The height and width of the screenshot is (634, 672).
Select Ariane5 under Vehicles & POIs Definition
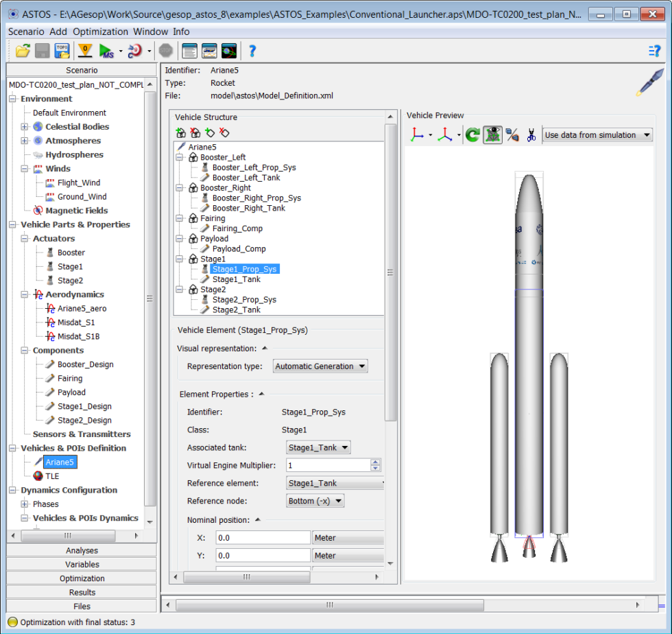[60, 462]
